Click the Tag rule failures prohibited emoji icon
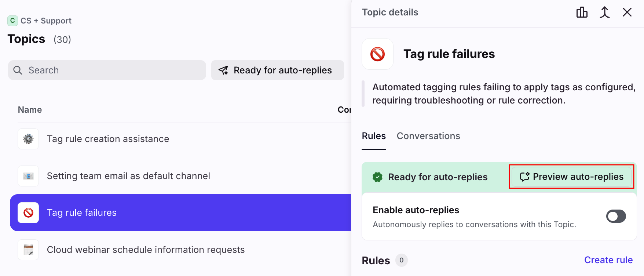This screenshot has width=644, height=276. point(377,54)
